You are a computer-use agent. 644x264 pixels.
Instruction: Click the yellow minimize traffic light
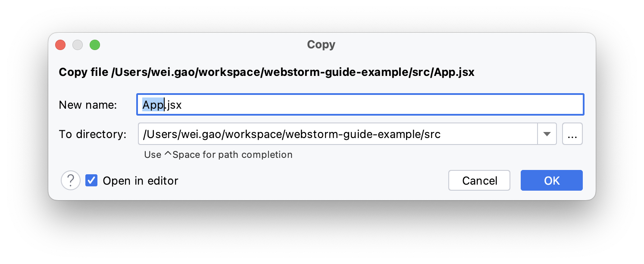pyautogui.click(x=78, y=44)
